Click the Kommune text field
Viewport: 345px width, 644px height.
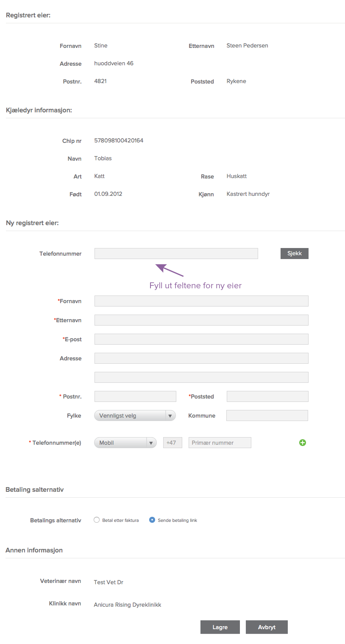pyautogui.click(x=267, y=415)
